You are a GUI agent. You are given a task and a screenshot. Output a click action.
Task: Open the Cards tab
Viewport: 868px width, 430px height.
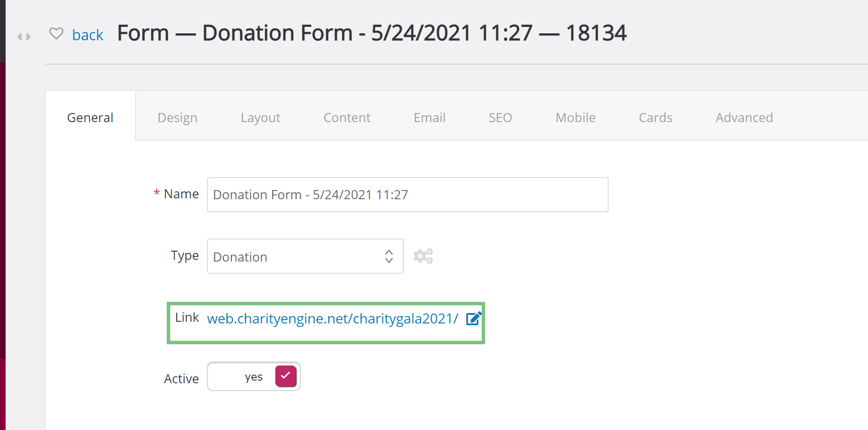pyautogui.click(x=656, y=118)
